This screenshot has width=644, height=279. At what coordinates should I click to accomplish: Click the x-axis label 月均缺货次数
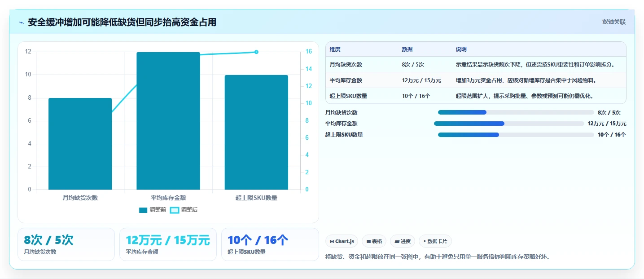[80, 198]
